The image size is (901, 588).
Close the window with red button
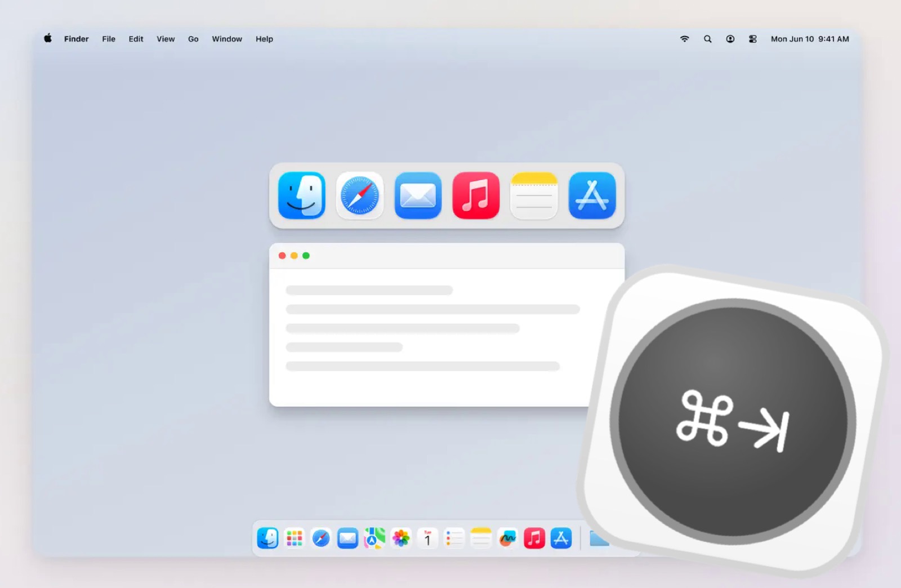pos(282,256)
